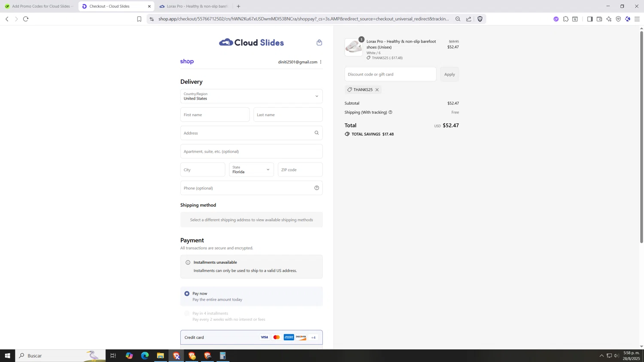Click the Installments unavailable info icon
This screenshot has width=644, height=362.
click(x=188, y=262)
